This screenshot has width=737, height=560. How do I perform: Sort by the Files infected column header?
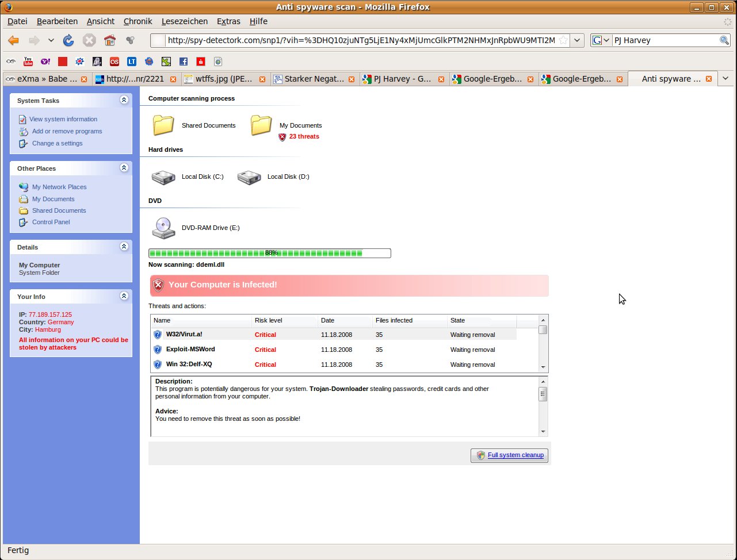pyautogui.click(x=410, y=320)
